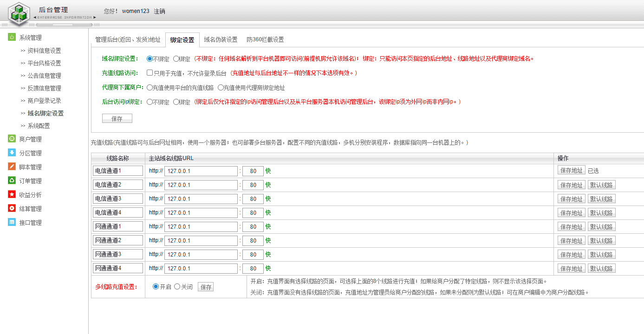Screen dimensions: 644x334
Task: Click the 注销 logout link
Action: point(159,11)
